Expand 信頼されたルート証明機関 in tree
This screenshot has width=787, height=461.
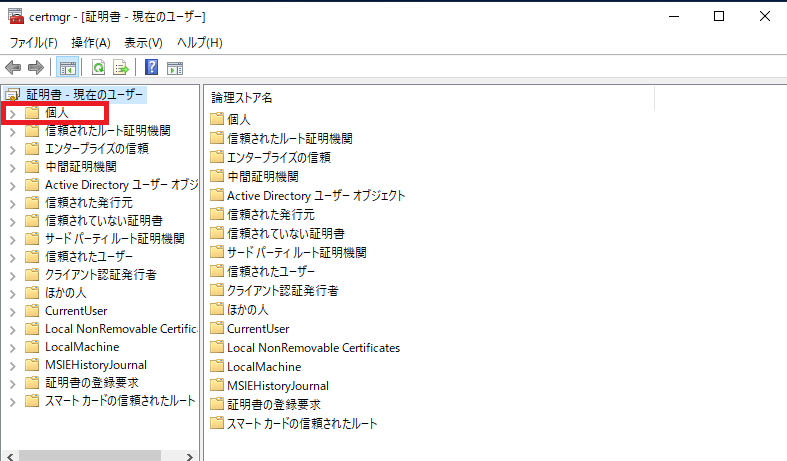[x=13, y=132]
